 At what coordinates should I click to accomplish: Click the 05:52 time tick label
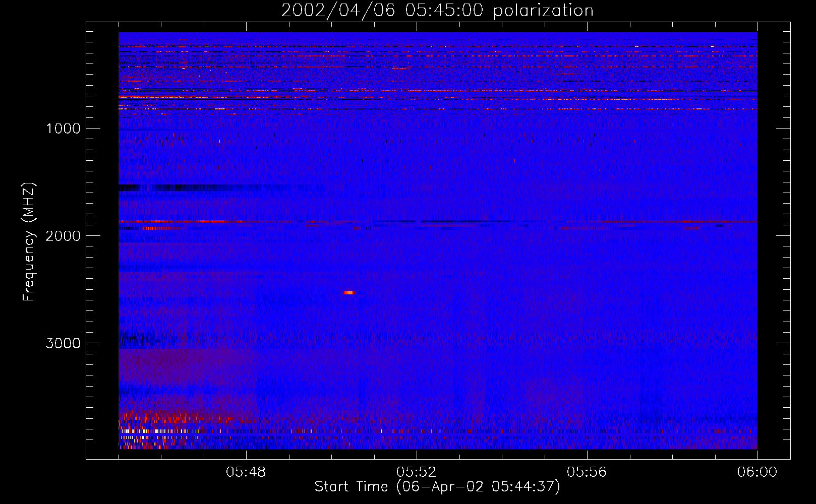pos(417,472)
